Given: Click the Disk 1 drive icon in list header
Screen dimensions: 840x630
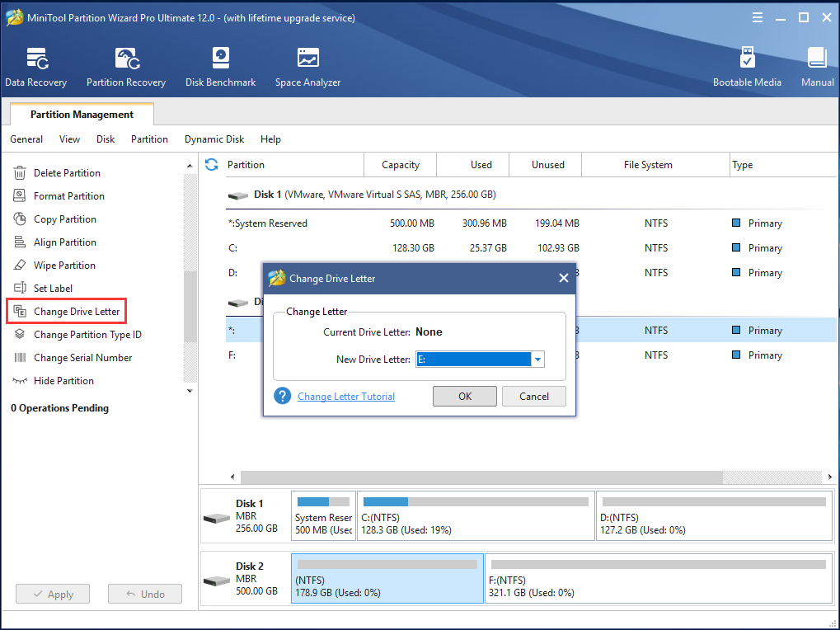Looking at the screenshot, I should point(238,195).
